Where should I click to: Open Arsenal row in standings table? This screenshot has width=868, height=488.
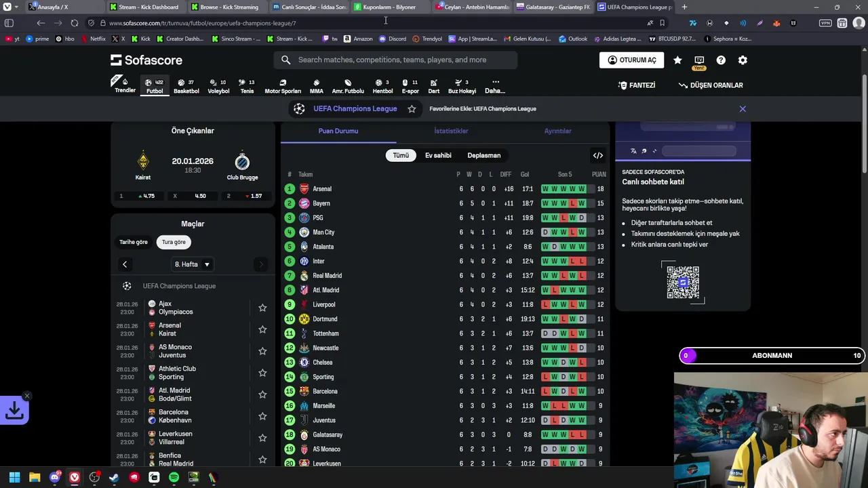pos(445,189)
